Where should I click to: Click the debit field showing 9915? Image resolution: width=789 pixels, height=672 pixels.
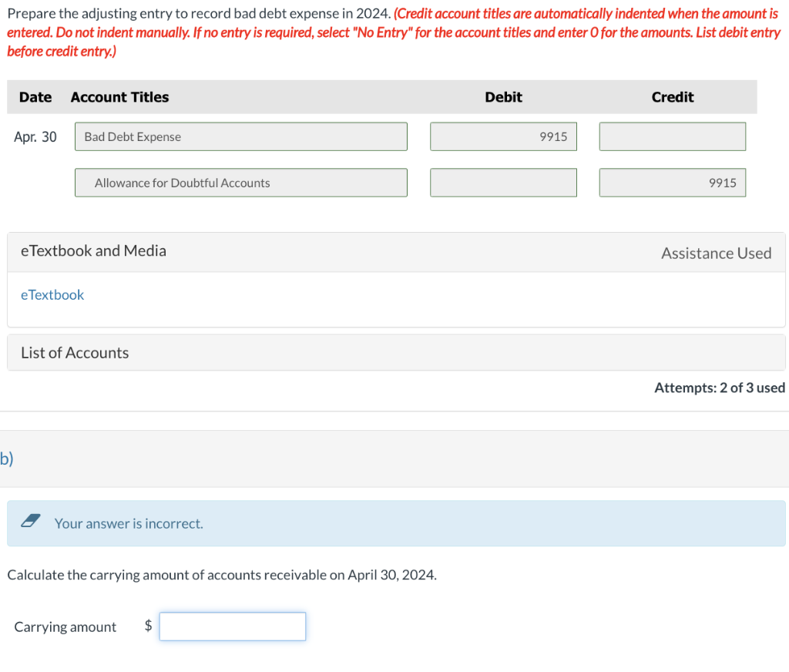point(503,136)
